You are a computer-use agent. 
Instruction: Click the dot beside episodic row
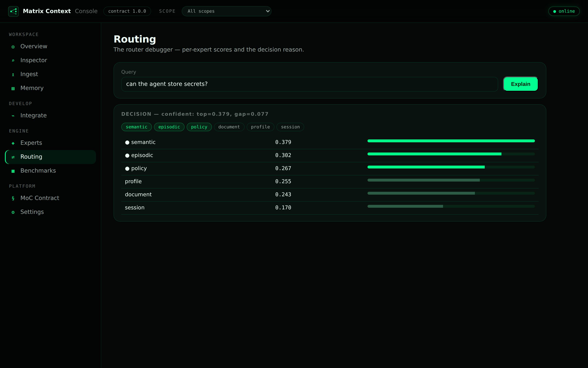tap(127, 156)
